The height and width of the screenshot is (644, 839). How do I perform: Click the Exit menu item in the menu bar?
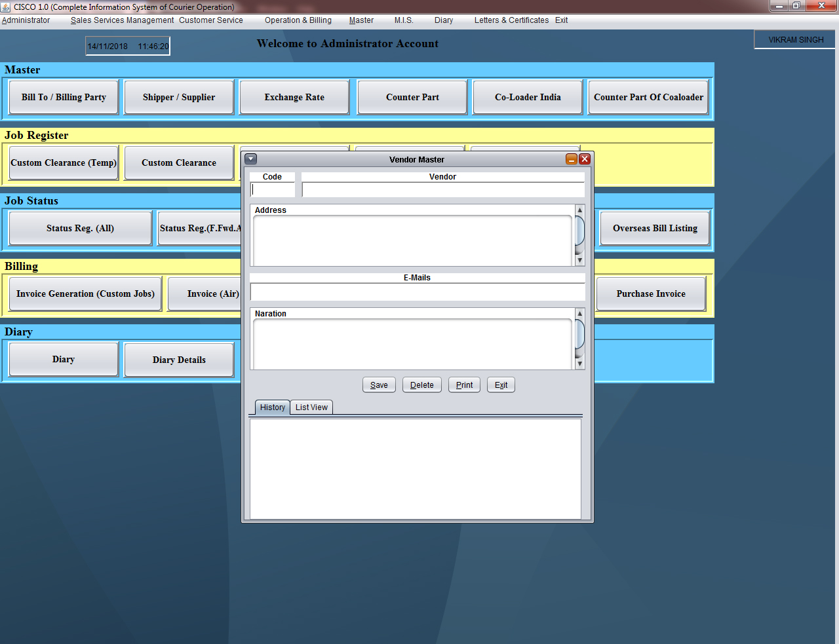pos(562,20)
